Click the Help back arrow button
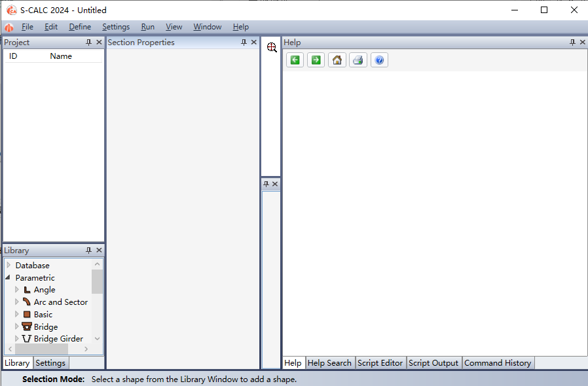This screenshot has height=386, width=588. tap(295, 60)
